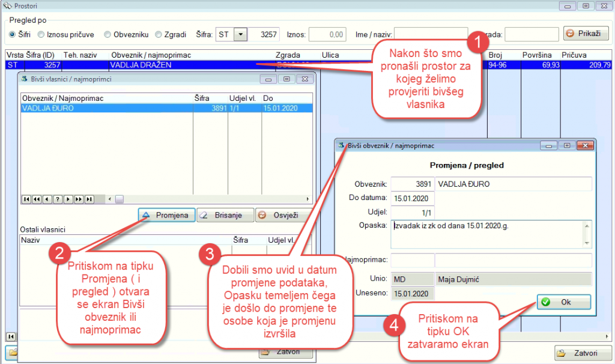615x364 pixels.
Task: Choose the Obvezniku search option
Action: [108, 35]
